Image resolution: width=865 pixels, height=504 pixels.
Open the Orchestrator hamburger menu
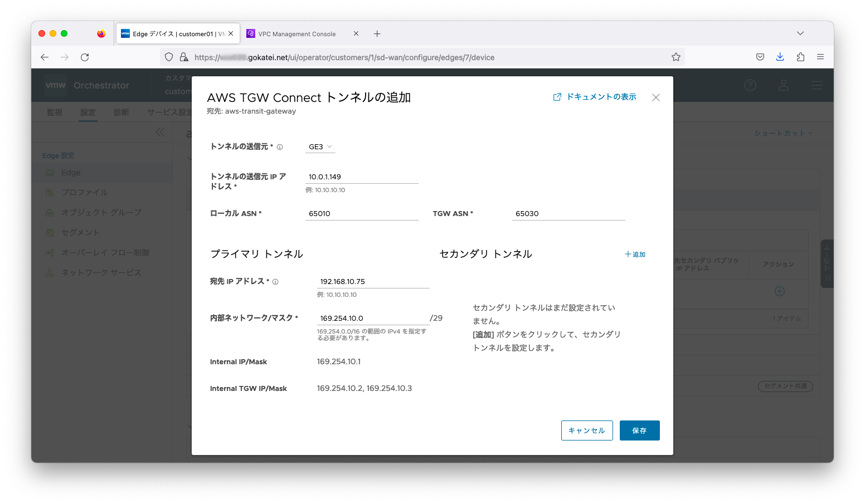[817, 85]
